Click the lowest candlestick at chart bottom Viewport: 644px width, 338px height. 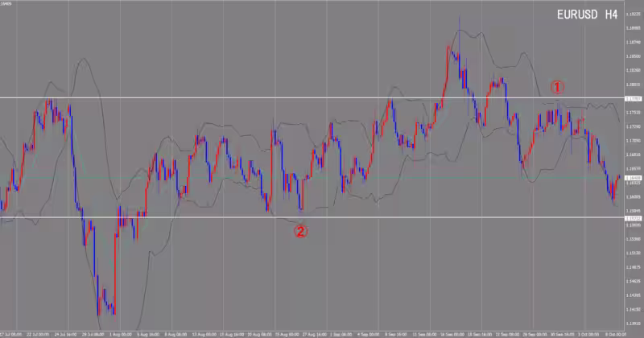(x=114, y=310)
